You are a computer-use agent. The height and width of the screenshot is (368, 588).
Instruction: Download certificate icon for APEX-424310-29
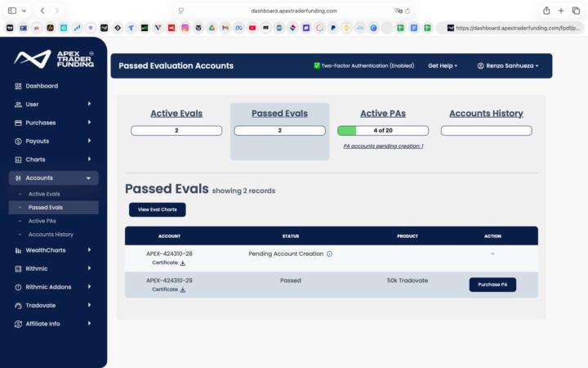point(183,289)
